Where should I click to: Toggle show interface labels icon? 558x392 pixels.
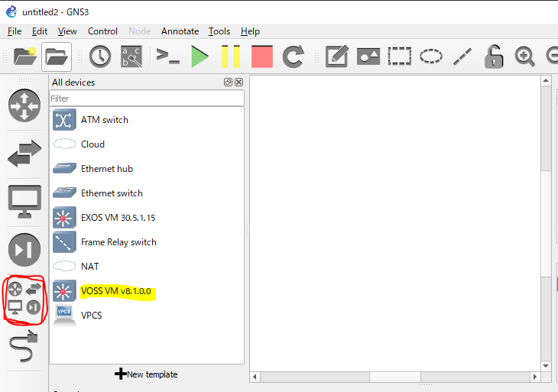[131, 57]
